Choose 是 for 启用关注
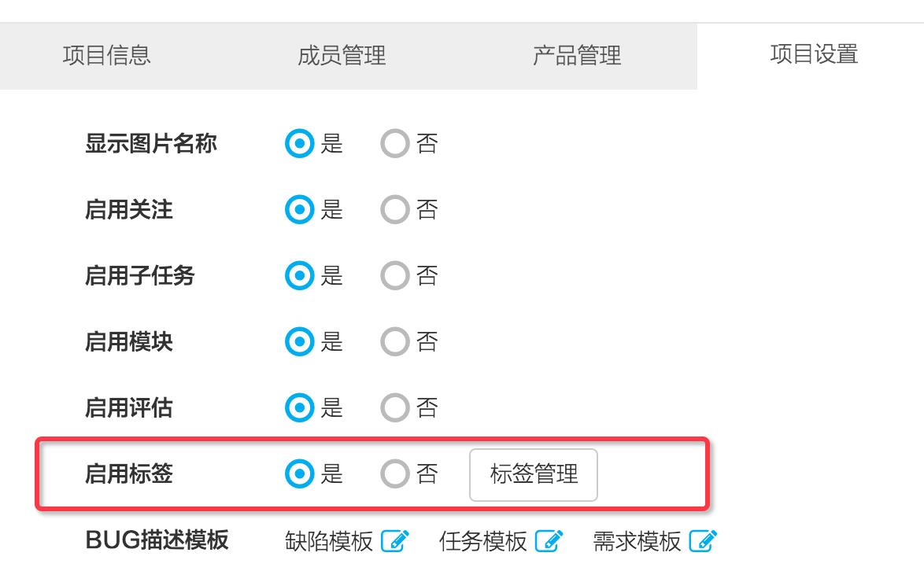The width and height of the screenshot is (924, 571). pyautogui.click(x=299, y=209)
